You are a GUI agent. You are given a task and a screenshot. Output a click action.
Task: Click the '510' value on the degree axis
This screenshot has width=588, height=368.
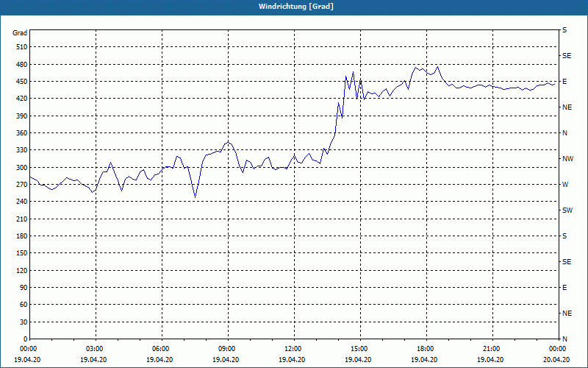tap(22, 47)
